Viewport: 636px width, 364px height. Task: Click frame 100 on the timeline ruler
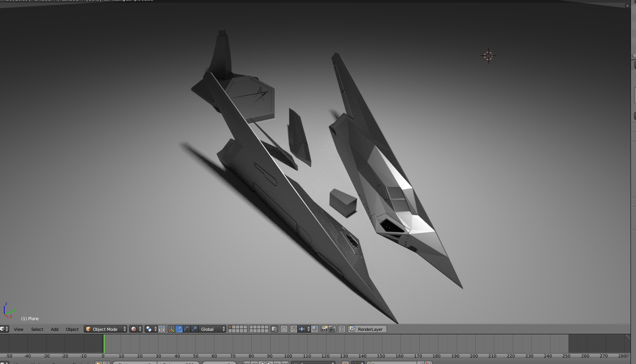point(288,356)
